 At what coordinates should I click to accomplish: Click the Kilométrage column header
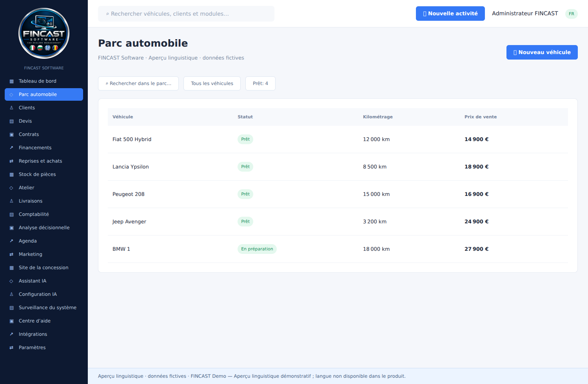378,117
